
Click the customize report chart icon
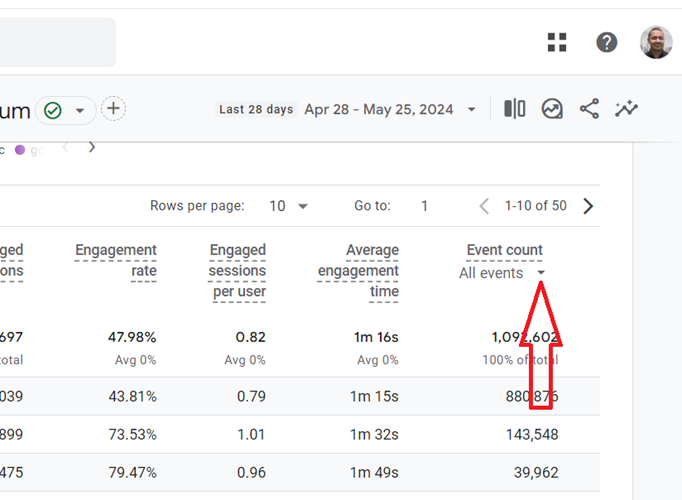click(552, 109)
